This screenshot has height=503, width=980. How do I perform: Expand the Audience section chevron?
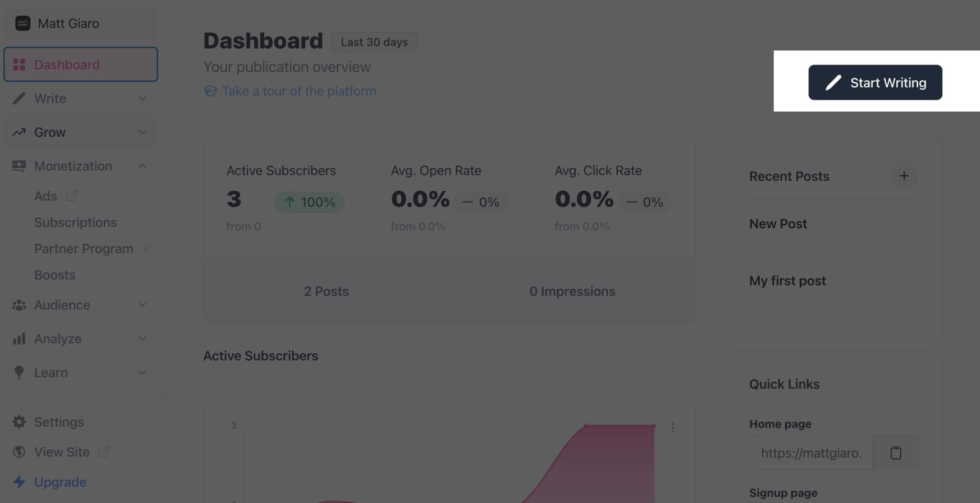(142, 305)
